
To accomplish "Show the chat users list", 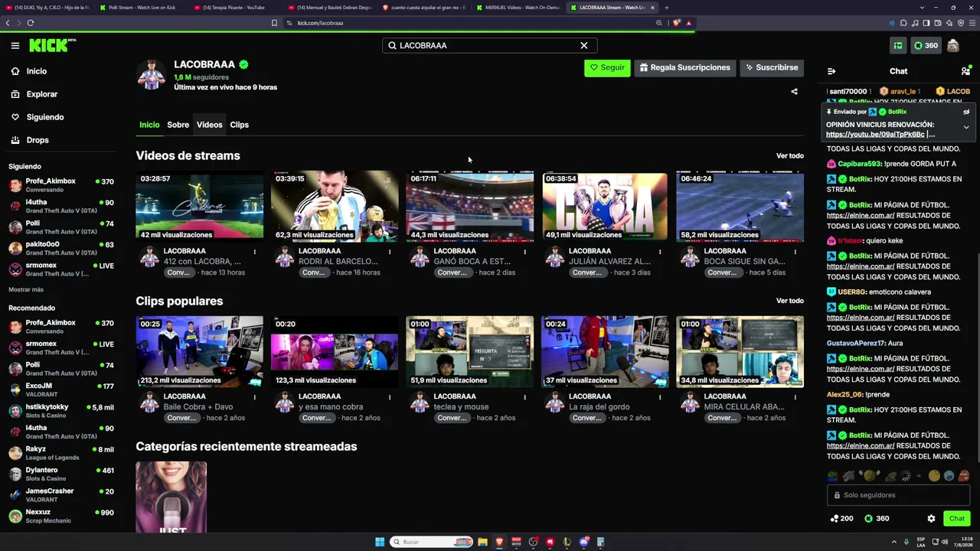I will (x=965, y=71).
